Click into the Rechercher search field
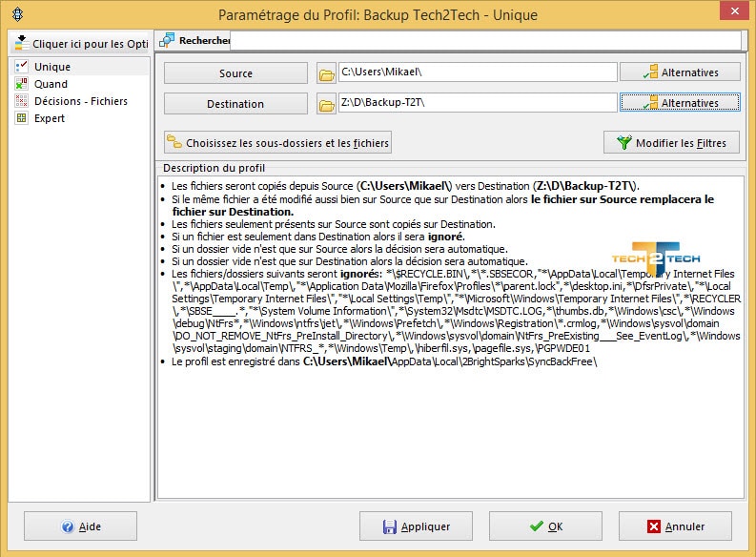756x557 pixels. [484, 40]
